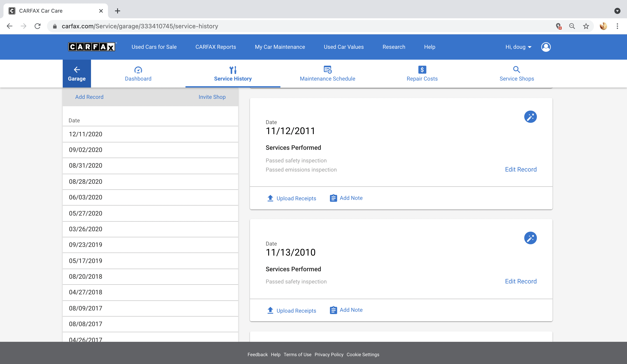Click Feedback in the footer
The image size is (627, 364).
point(258,355)
